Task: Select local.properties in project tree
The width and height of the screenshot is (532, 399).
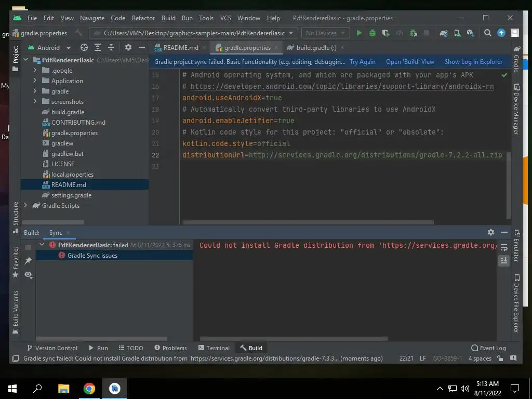Action: click(x=72, y=175)
